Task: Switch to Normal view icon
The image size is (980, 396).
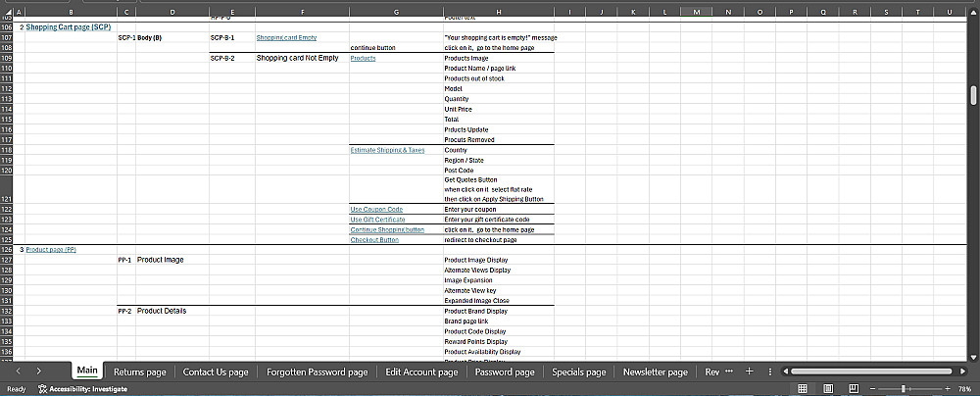Action: (804, 389)
